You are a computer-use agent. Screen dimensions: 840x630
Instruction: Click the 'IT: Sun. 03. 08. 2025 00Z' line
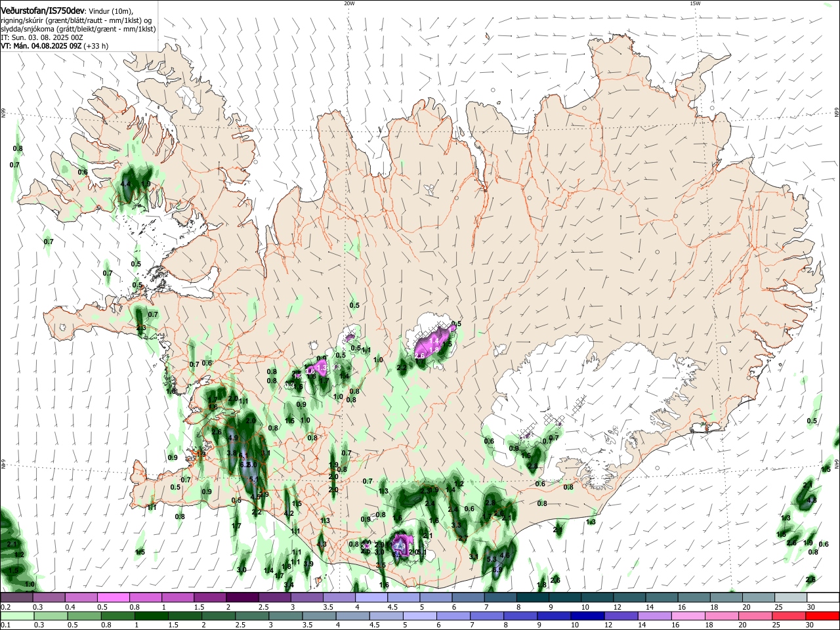click(42, 37)
